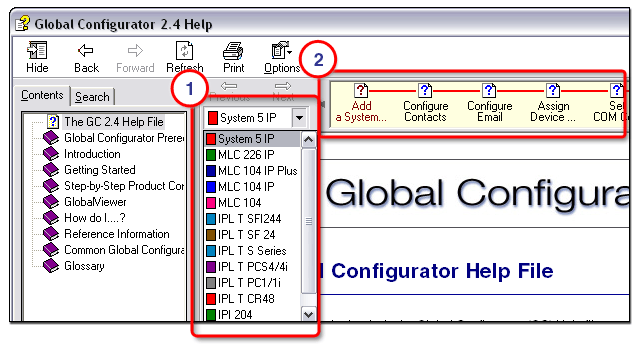Click the Print toolbar icon
The width and height of the screenshot is (640, 360).
[x=233, y=51]
